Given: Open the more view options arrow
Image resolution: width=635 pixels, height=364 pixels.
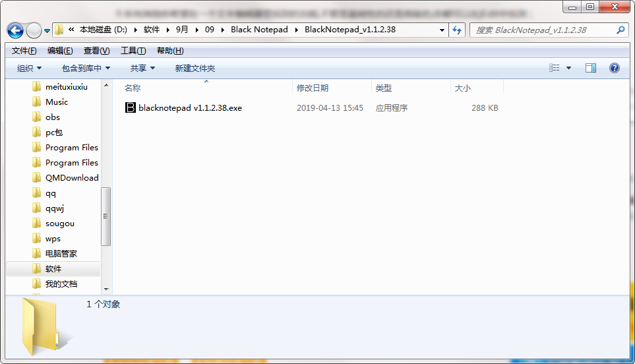Looking at the screenshot, I should coord(568,68).
